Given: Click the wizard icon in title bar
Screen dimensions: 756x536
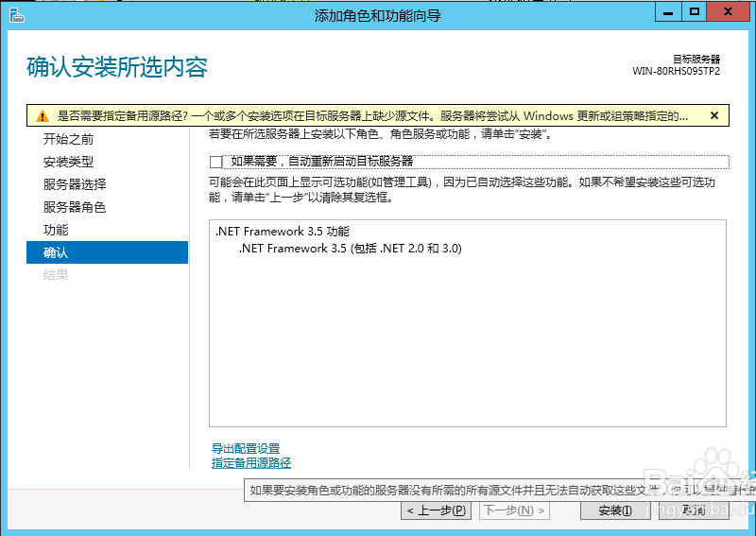Looking at the screenshot, I should click(x=16, y=15).
